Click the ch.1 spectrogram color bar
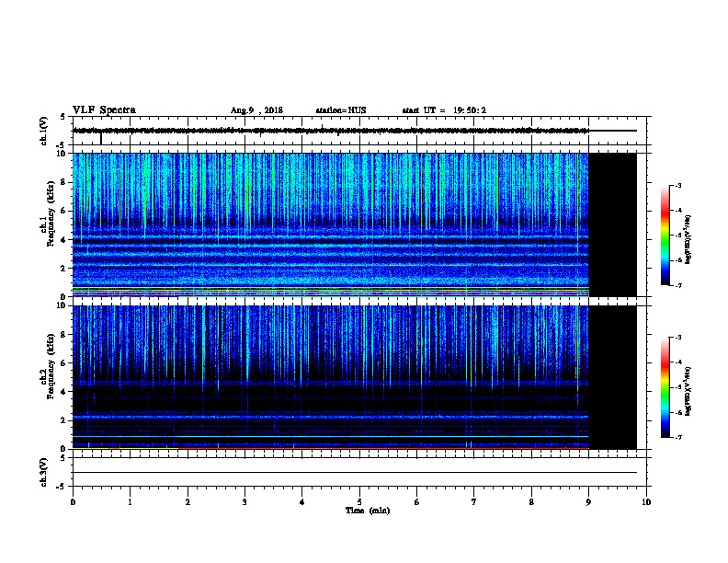Viewport: 728px width, 563px height. [665, 236]
